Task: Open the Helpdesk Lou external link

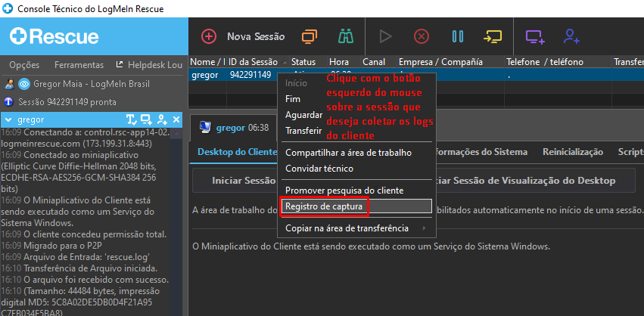Action: pyautogui.click(x=150, y=65)
